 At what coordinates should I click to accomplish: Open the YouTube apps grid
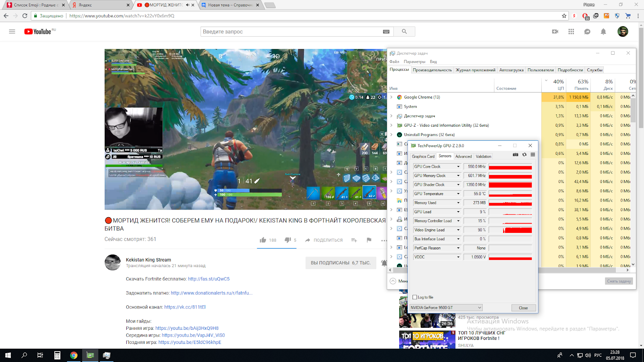[x=571, y=31]
